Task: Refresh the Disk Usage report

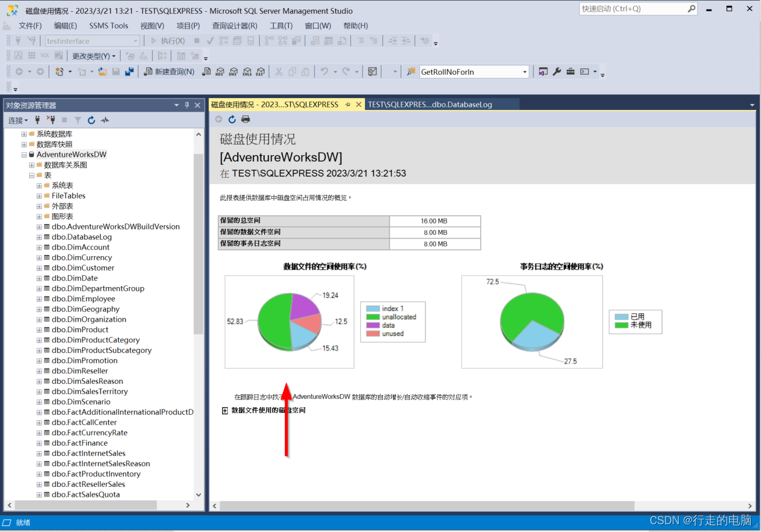Action: 232,119
